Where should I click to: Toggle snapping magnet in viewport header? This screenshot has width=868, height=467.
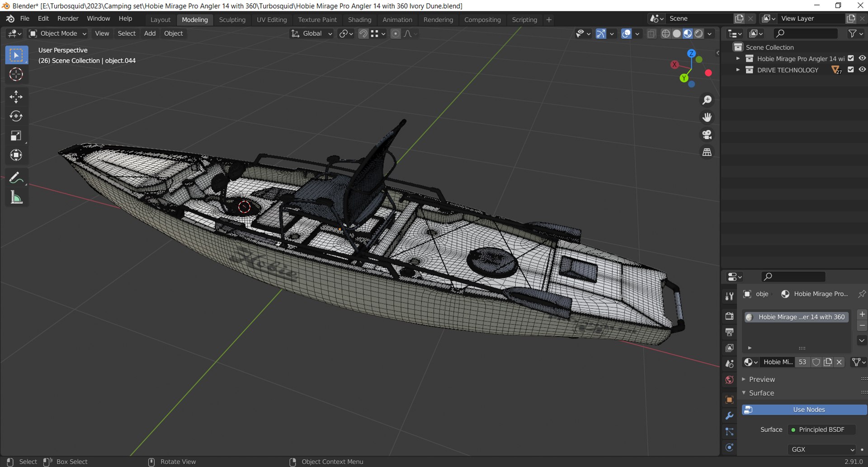pos(363,33)
